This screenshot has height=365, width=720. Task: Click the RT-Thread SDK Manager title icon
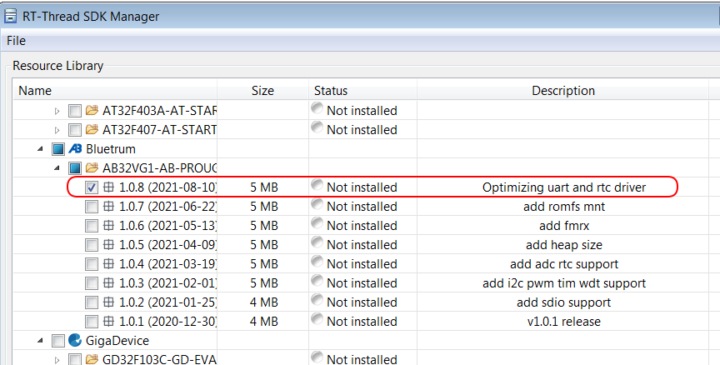(10, 16)
